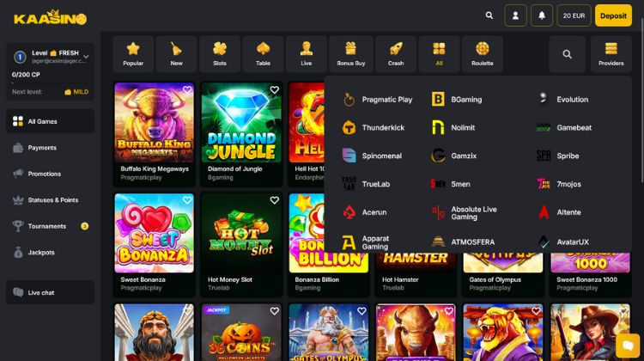Open All Games in sidebar
644x361 pixels.
tap(50, 121)
